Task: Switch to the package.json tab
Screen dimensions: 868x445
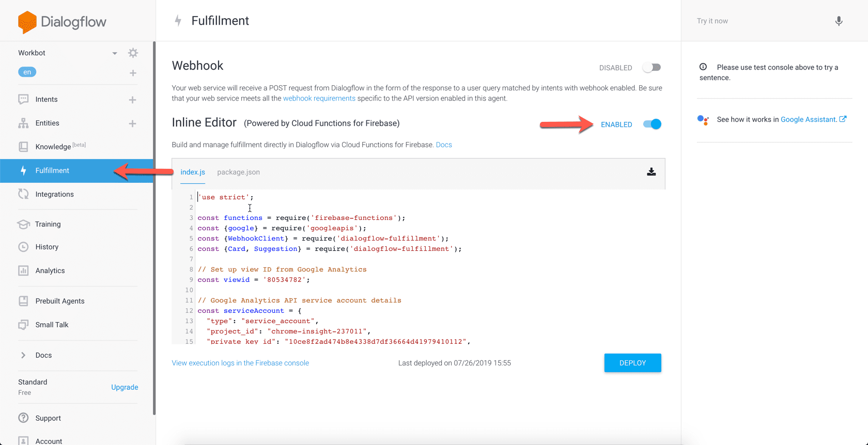Action: point(239,172)
